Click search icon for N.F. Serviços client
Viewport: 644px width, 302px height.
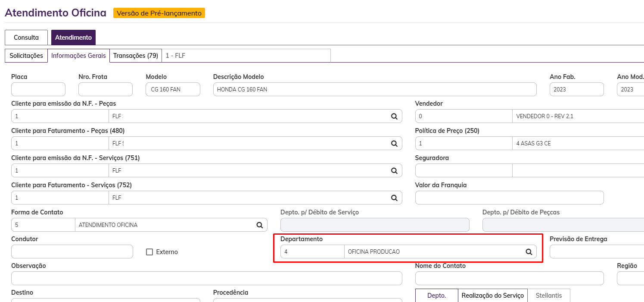[x=394, y=170]
